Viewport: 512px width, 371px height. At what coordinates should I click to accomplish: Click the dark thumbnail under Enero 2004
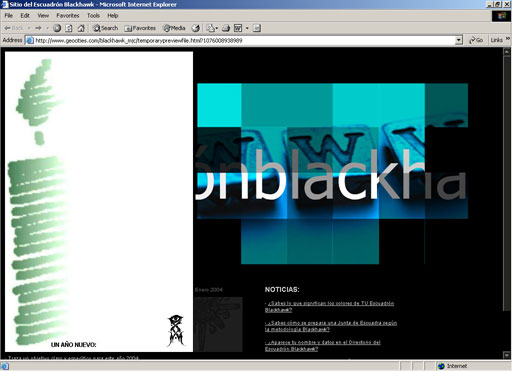tap(219, 324)
